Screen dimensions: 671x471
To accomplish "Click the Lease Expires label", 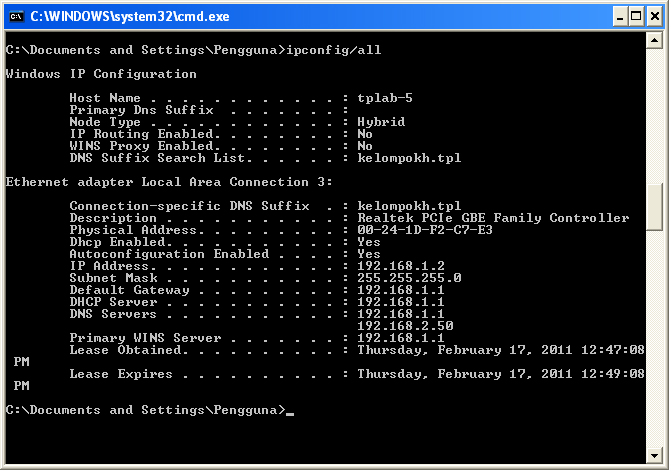I will tap(121, 374).
